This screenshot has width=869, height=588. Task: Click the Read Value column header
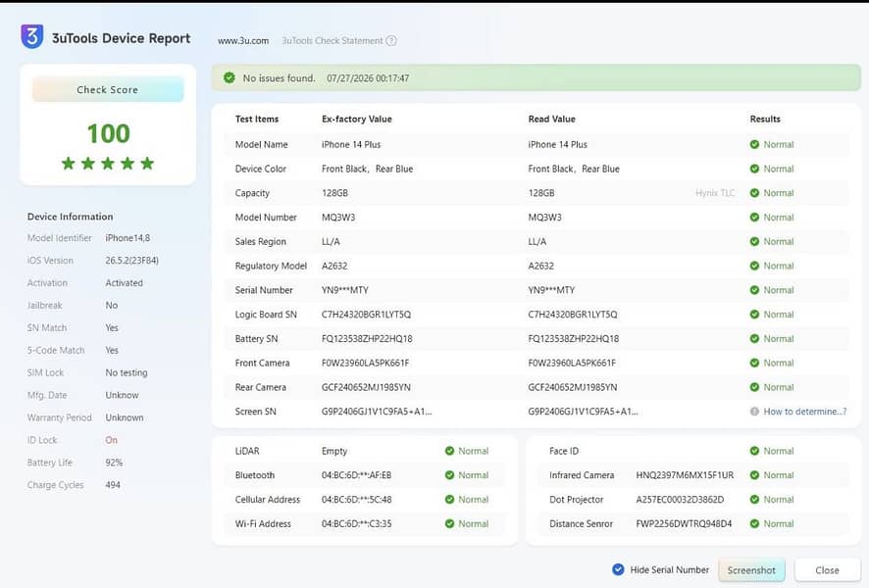coord(552,119)
